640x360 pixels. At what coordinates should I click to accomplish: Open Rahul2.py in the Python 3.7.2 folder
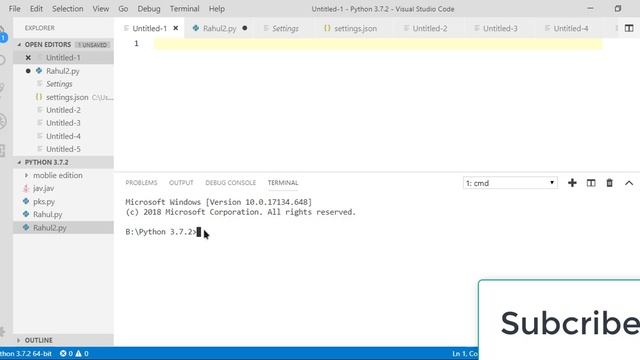pyautogui.click(x=63, y=227)
